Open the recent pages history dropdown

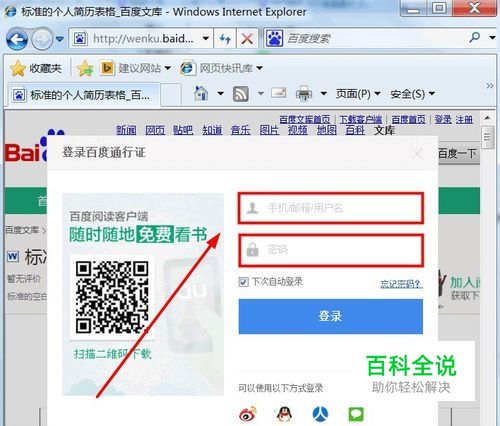click(60, 39)
